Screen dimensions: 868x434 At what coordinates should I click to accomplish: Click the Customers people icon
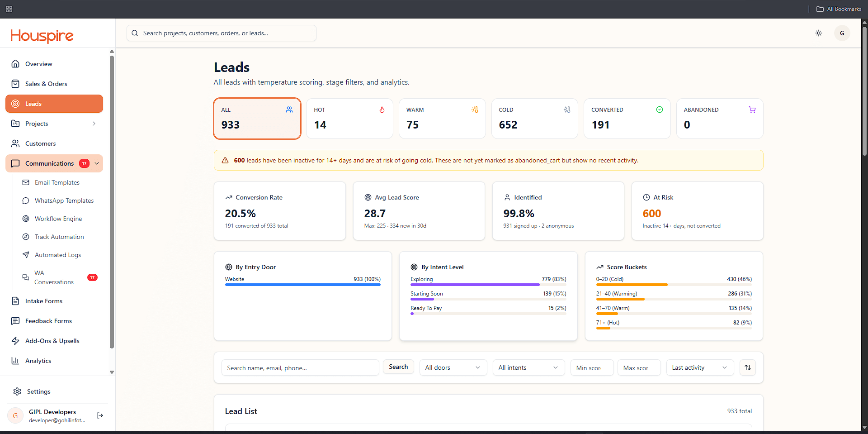[x=15, y=143]
